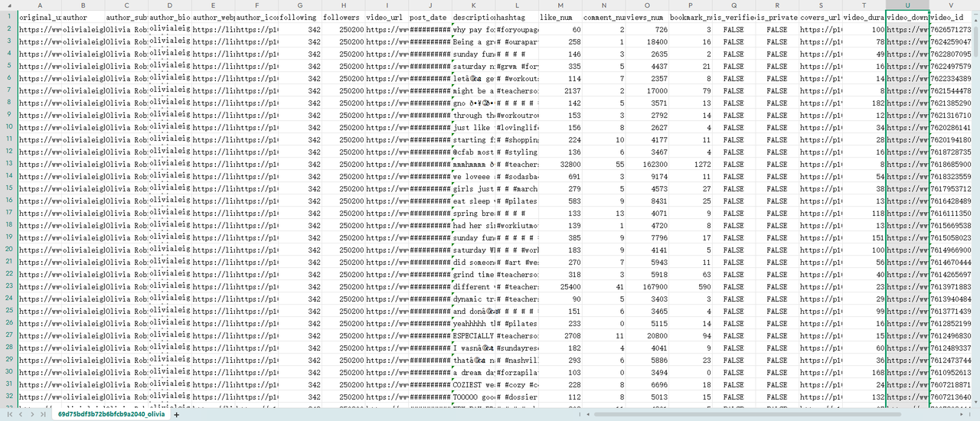The width and height of the screenshot is (980, 421).
Task: Select the views cell 167900
Action: coord(647,286)
